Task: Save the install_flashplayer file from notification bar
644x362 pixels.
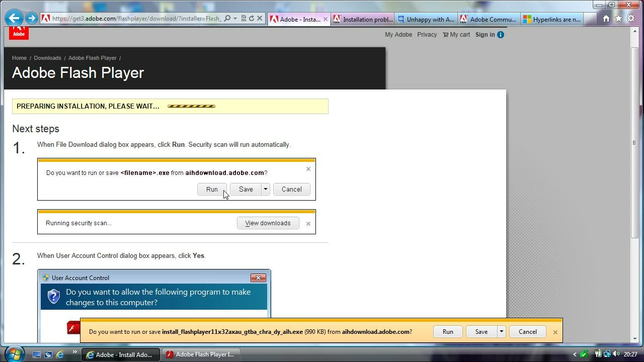Action: click(481, 332)
